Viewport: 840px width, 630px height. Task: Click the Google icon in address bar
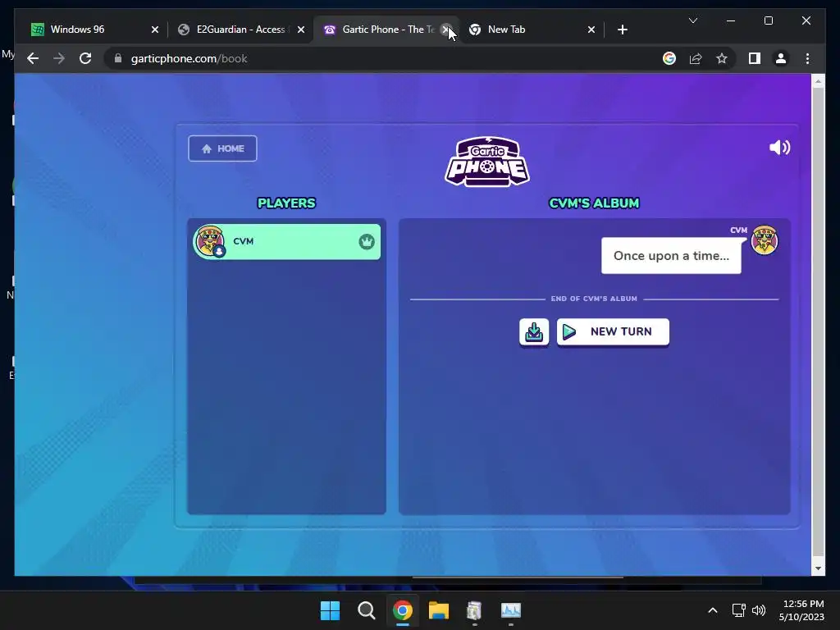(x=669, y=58)
